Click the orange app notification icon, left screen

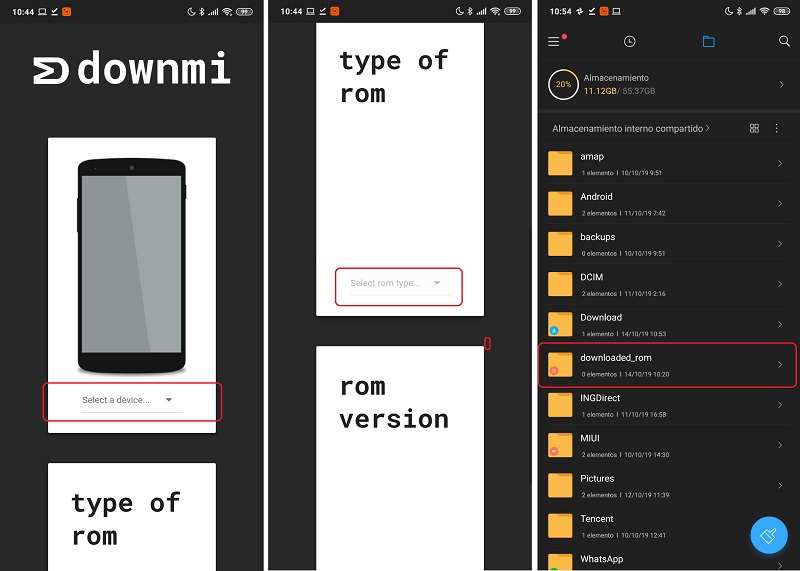click(x=66, y=11)
